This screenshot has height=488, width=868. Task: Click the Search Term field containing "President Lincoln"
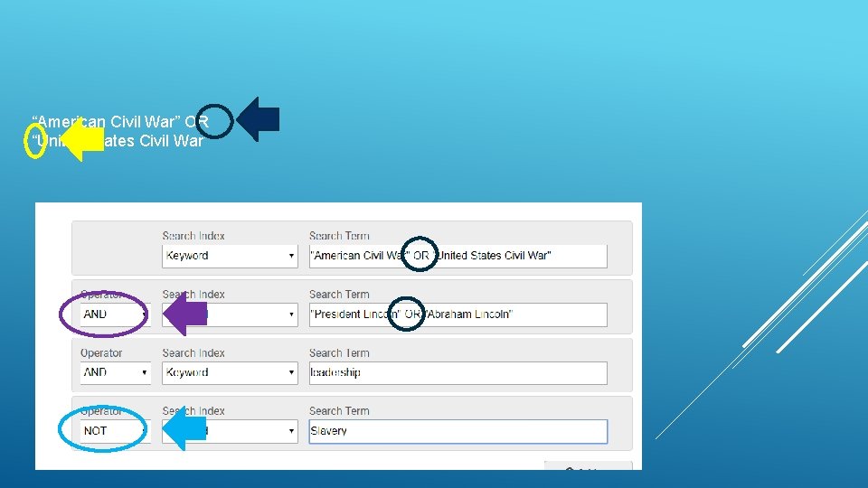(x=458, y=314)
